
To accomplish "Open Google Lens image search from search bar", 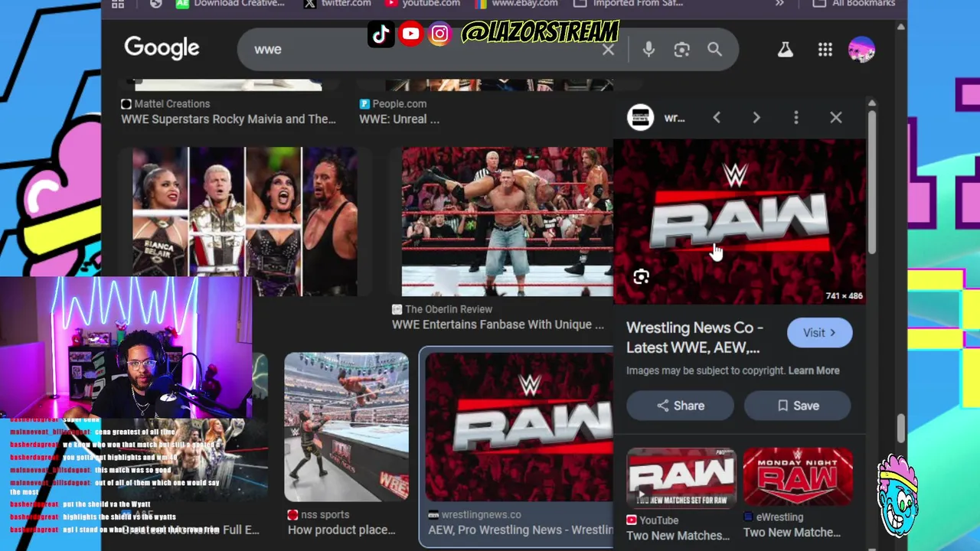I will [681, 50].
